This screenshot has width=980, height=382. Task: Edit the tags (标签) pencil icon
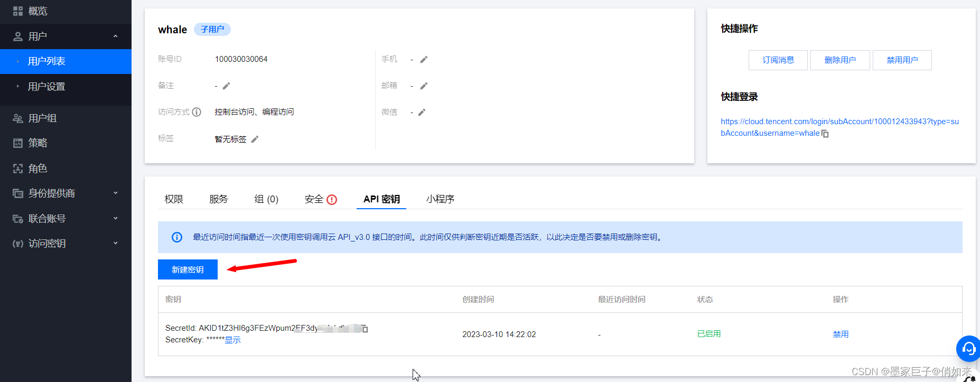click(255, 139)
